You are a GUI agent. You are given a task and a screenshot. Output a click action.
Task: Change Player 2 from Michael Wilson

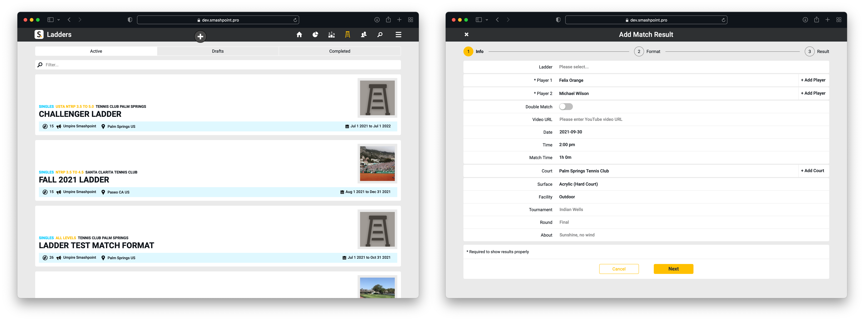point(631,93)
